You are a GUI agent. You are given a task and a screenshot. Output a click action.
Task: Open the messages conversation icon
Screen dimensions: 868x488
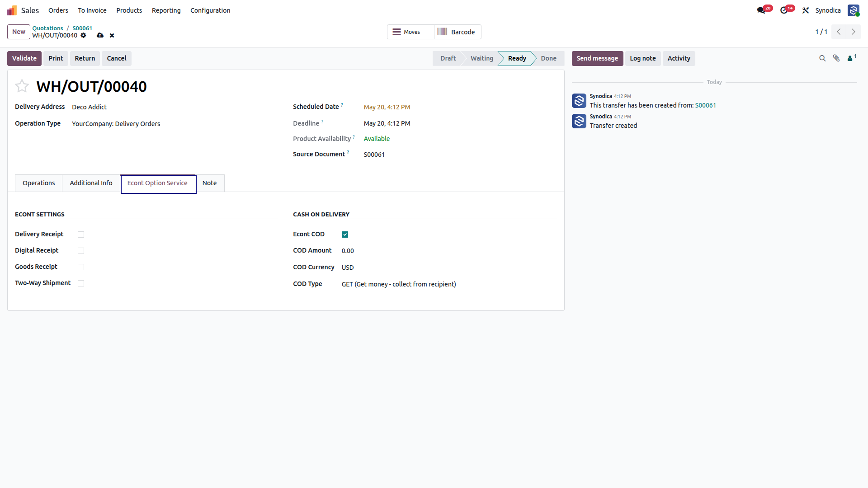(x=761, y=10)
